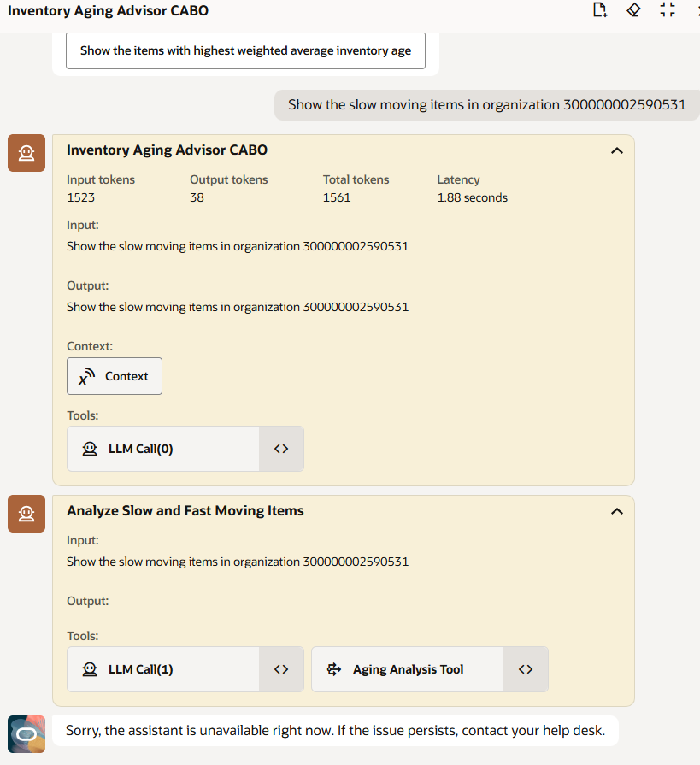View code for LLM Call(0)

click(281, 449)
